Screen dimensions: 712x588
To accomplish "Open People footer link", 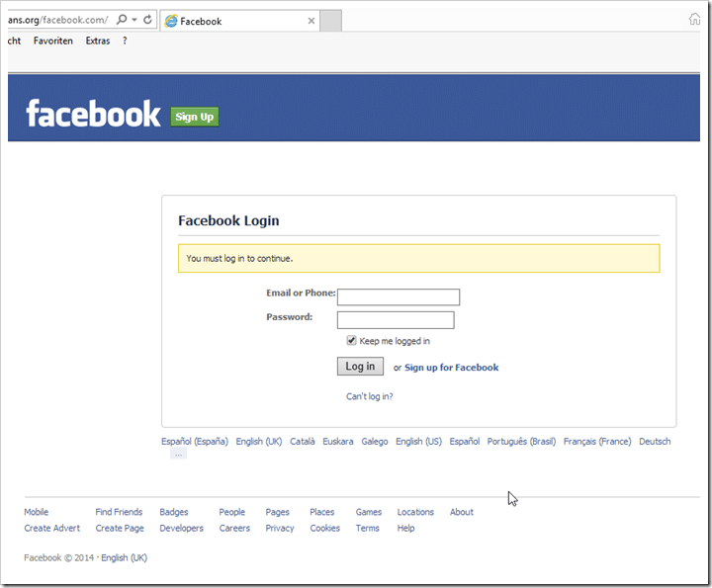I will coord(232,512).
